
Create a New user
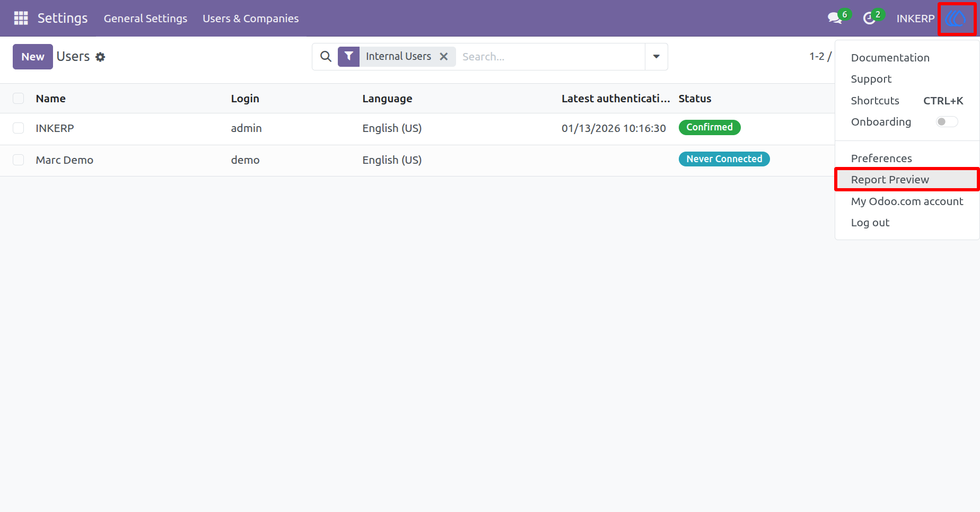tap(33, 57)
